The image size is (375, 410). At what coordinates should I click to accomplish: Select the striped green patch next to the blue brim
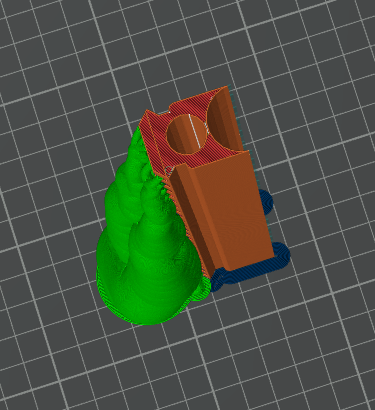[x=202, y=289]
